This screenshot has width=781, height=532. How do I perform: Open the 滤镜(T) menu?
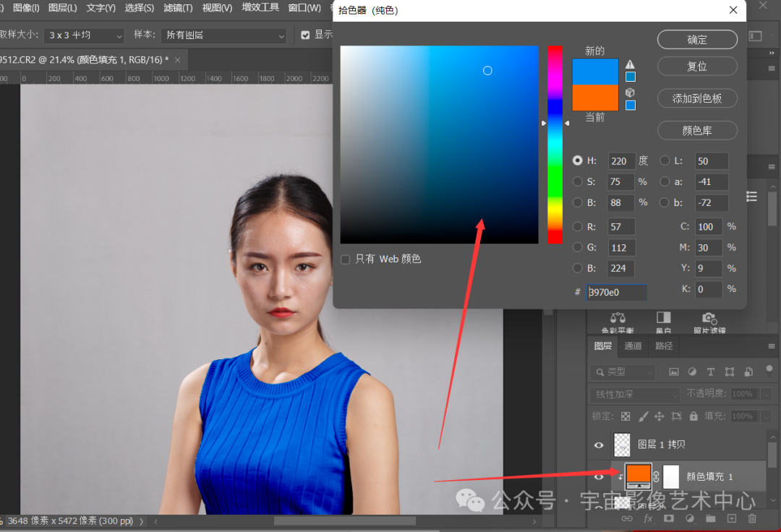coord(178,8)
